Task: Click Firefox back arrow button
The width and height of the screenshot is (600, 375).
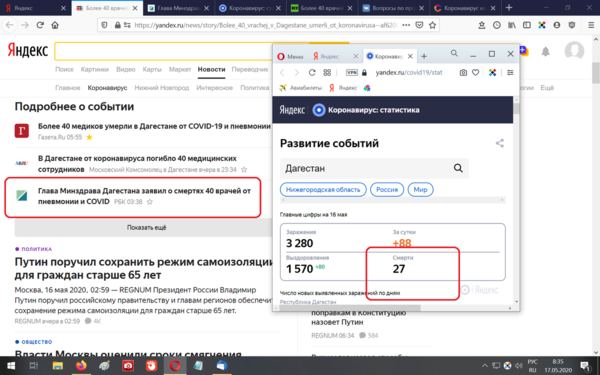Action: pos(10,25)
